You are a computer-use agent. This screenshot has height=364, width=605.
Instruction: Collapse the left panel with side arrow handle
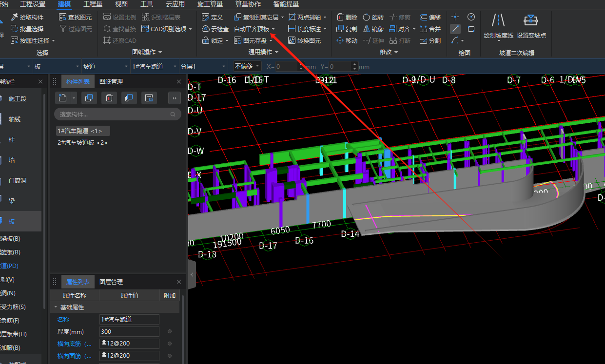[192, 275]
